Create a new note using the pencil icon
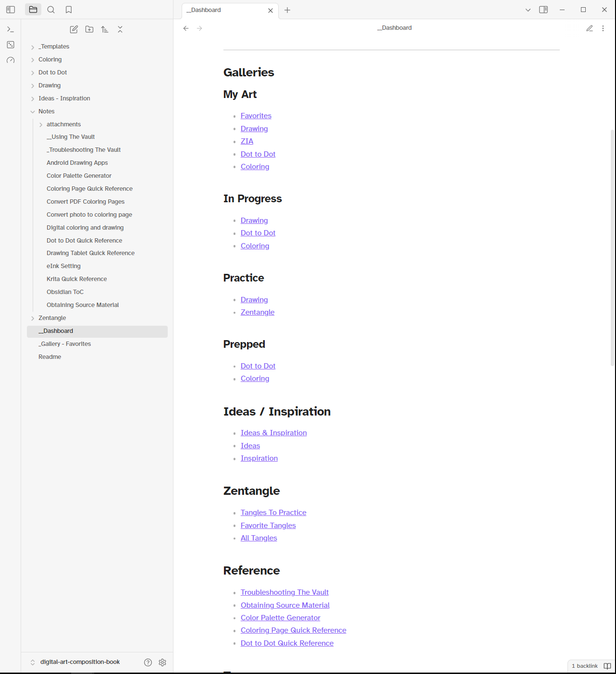 pyautogui.click(x=74, y=29)
